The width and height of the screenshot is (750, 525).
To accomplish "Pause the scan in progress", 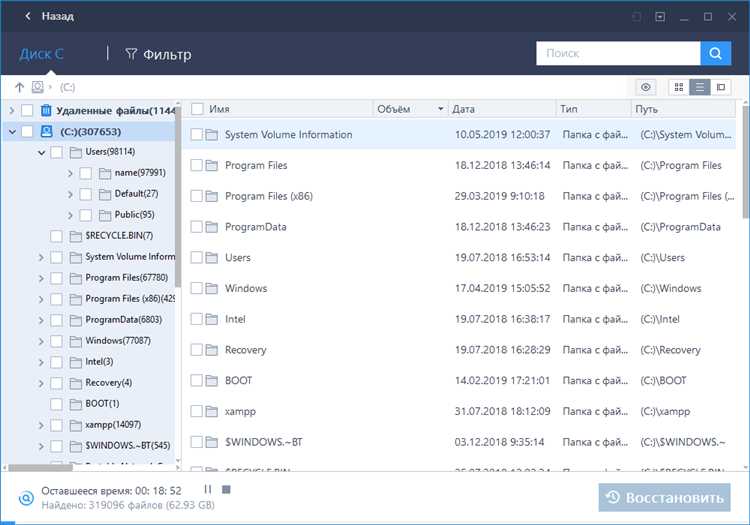I will (208, 489).
